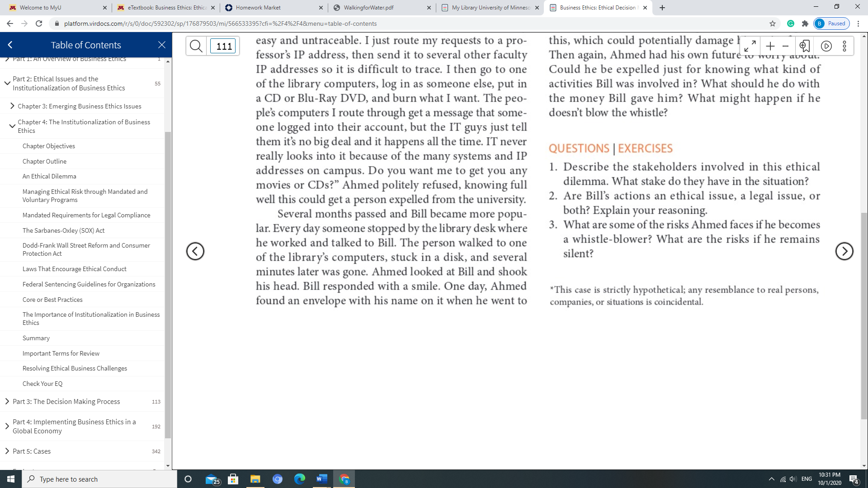Open the Mail app on taskbar
868x488 pixels.
click(x=212, y=479)
